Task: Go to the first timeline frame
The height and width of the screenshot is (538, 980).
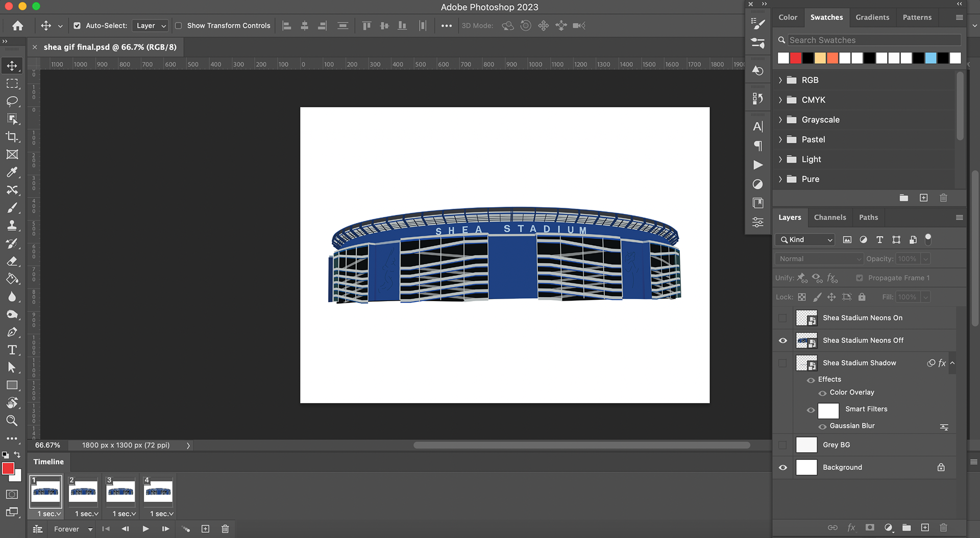Action: coord(106,529)
